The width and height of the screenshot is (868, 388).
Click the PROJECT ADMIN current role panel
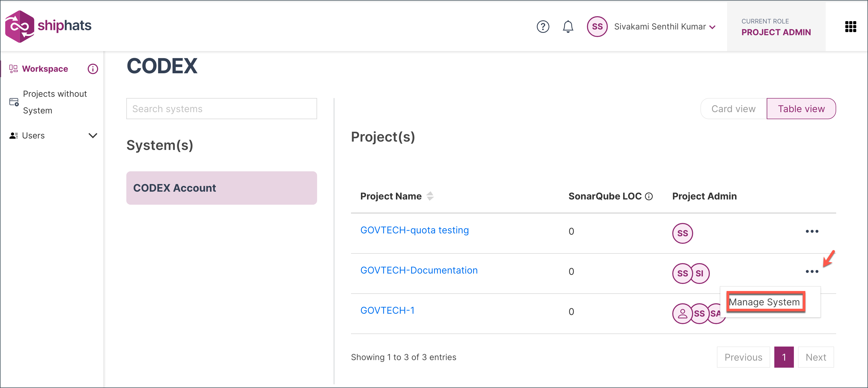776,27
